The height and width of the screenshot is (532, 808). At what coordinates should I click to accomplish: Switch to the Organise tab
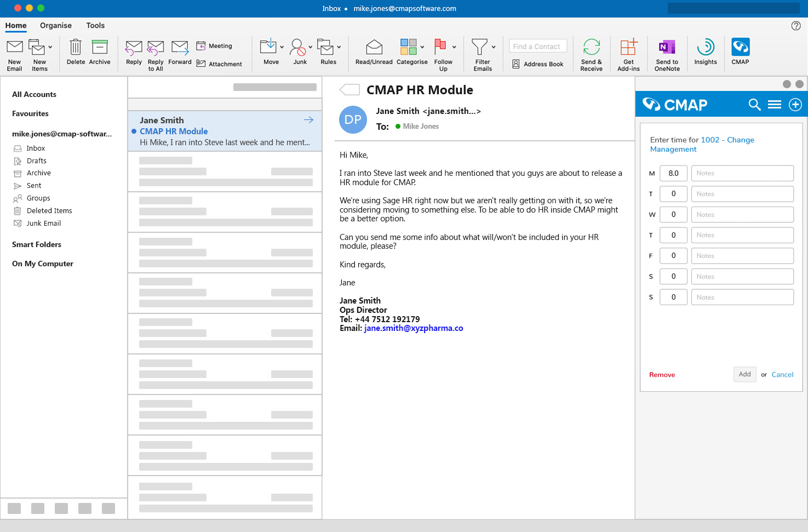56,26
